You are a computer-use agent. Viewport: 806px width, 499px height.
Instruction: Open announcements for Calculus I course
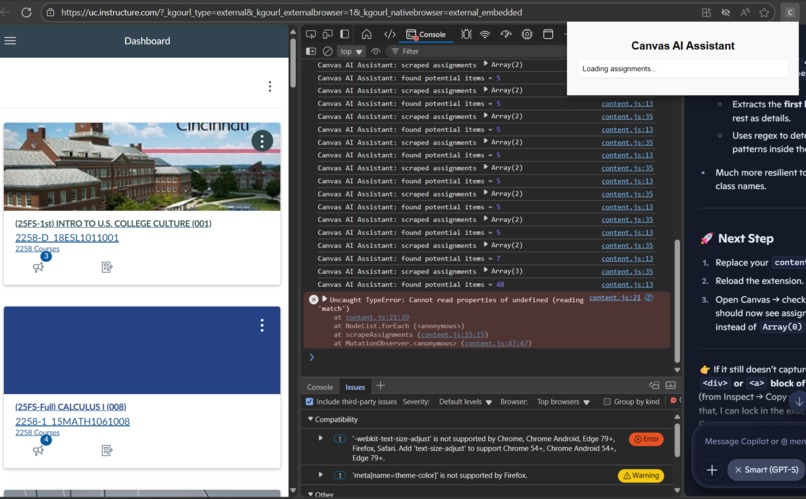pos(39,450)
